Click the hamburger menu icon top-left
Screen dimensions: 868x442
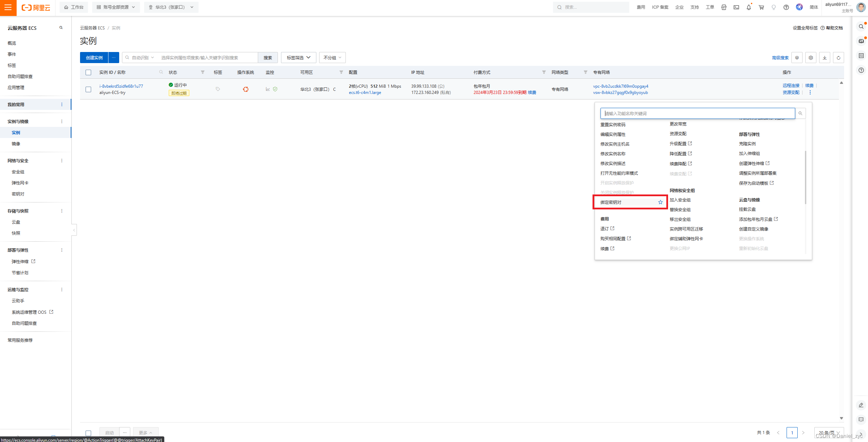(x=8, y=7)
